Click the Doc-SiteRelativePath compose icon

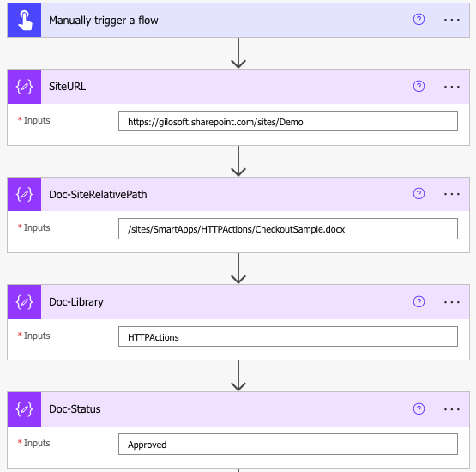pyautogui.click(x=24, y=195)
